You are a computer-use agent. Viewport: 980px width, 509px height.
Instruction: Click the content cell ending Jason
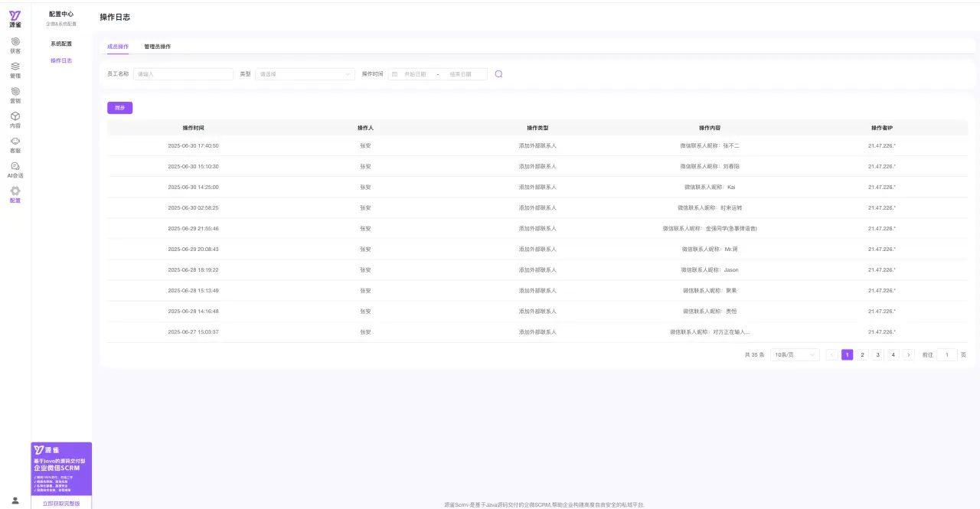pyautogui.click(x=710, y=269)
